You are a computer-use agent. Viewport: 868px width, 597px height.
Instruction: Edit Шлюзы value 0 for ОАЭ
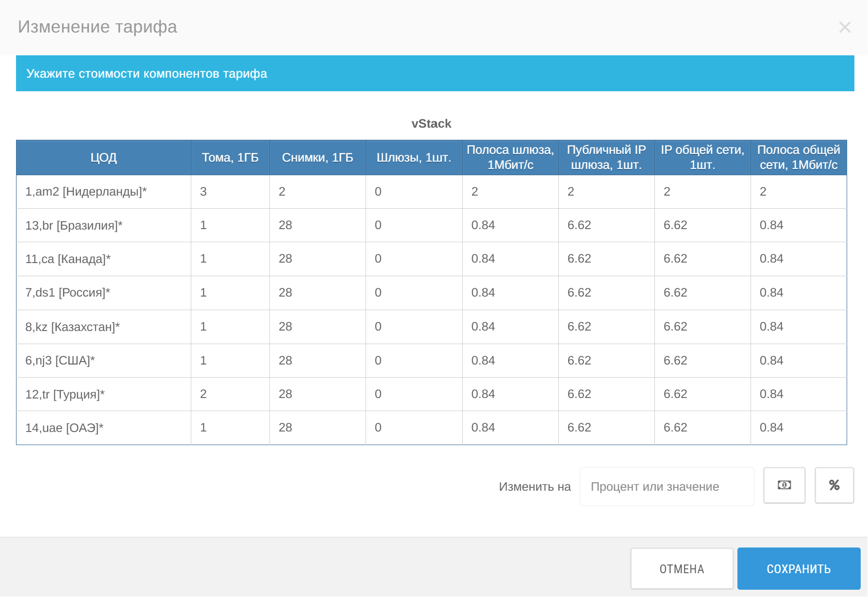point(414,428)
